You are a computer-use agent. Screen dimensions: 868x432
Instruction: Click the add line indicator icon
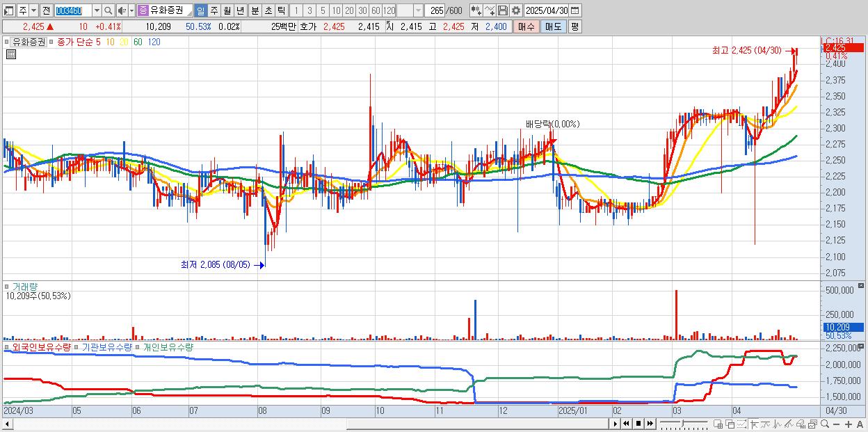490,10
